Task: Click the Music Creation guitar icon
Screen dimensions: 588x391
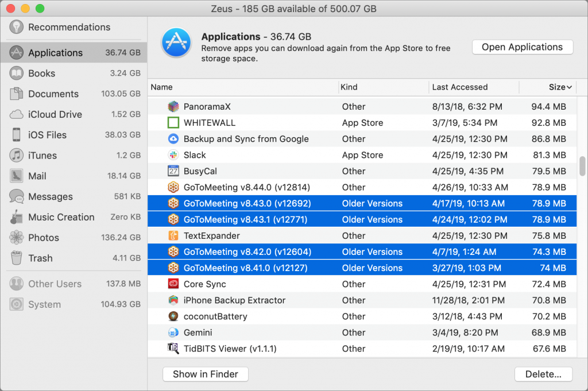Action: 16,217
